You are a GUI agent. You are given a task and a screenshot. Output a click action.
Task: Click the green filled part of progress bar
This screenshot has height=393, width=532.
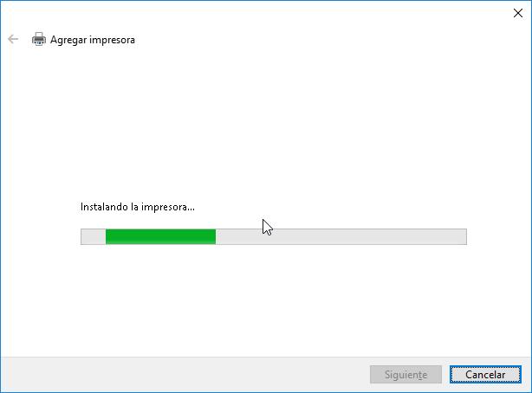coord(160,236)
